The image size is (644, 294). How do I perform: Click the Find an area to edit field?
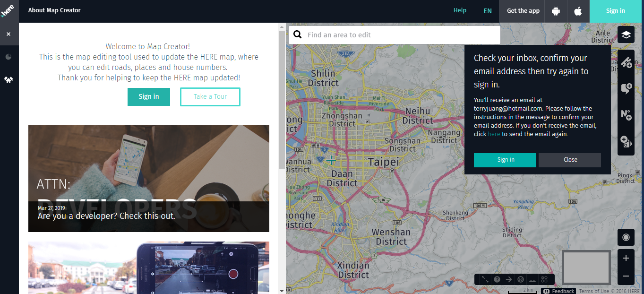(x=395, y=35)
